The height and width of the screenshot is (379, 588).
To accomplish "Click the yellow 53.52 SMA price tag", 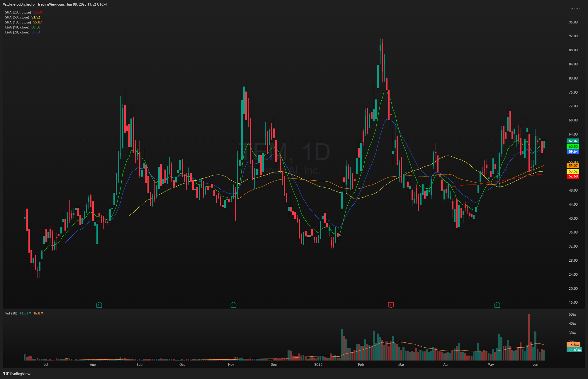I will [x=573, y=171].
